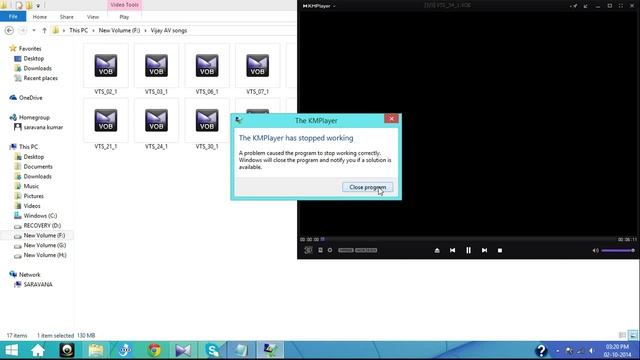Image resolution: width=640 pixels, height=360 pixels.
Task: Skip to the previous track in KMPlayer
Action: tap(452, 250)
